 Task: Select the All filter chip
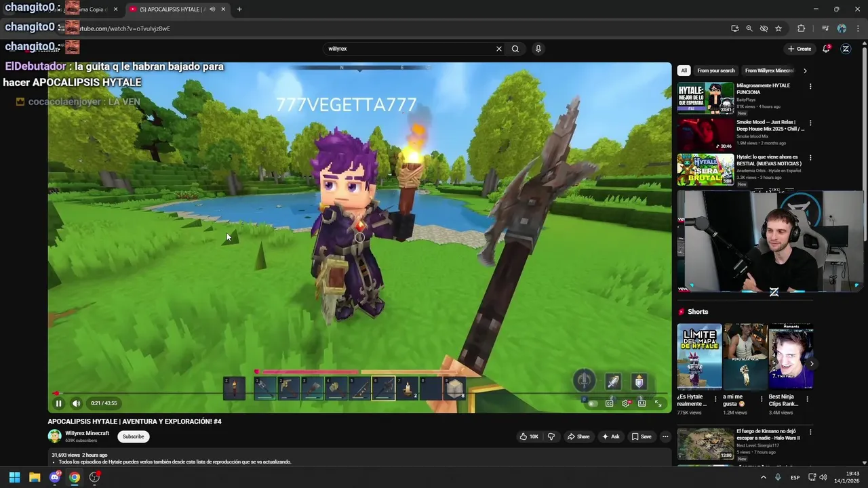point(684,70)
